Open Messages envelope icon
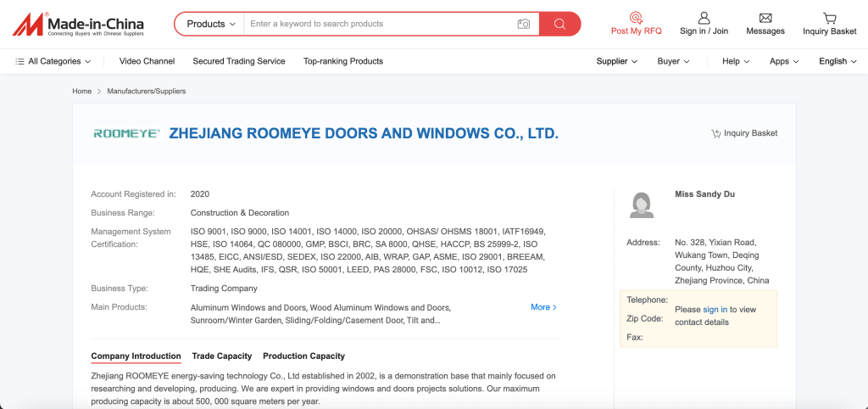The height and width of the screenshot is (409, 868). (x=765, y=18)
